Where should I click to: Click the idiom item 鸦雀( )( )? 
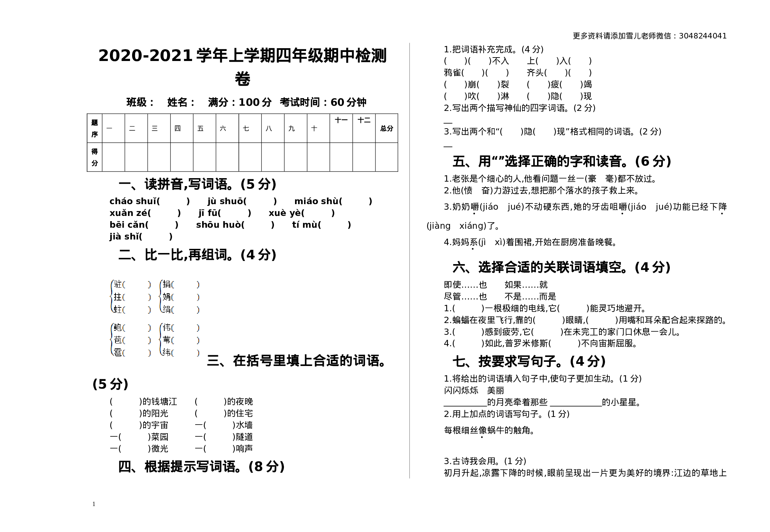coord(476,73)
